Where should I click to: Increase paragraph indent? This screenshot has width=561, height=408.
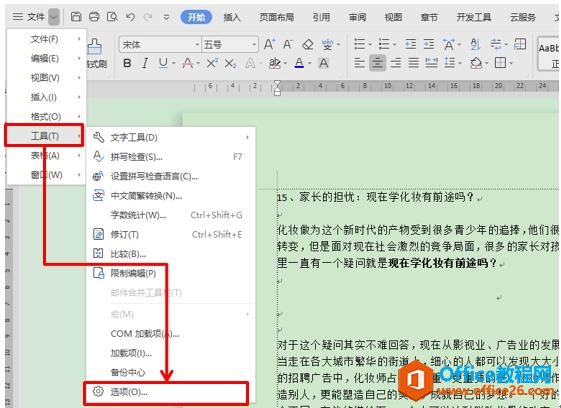click(x=429, y=44)
